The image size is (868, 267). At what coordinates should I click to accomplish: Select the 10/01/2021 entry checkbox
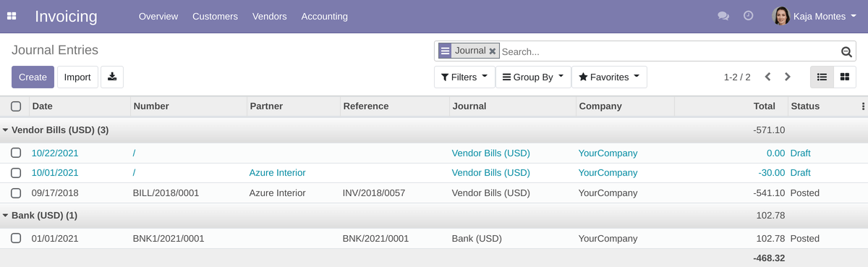coord(16,173)
